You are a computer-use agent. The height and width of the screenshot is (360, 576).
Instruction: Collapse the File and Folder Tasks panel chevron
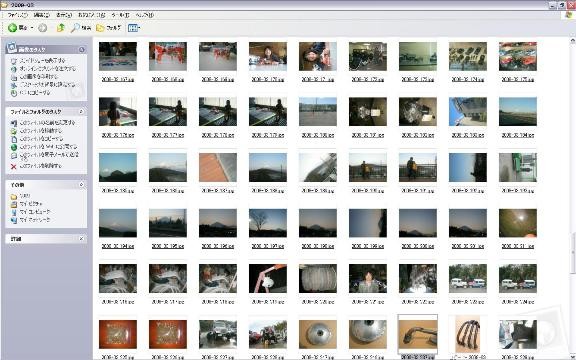tap(82, 111)
